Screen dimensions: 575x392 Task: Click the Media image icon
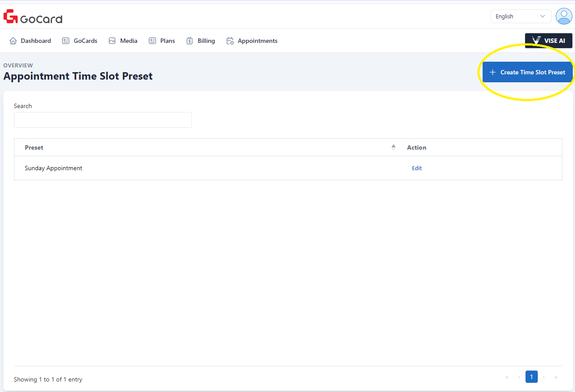click(x=112, y=41)
